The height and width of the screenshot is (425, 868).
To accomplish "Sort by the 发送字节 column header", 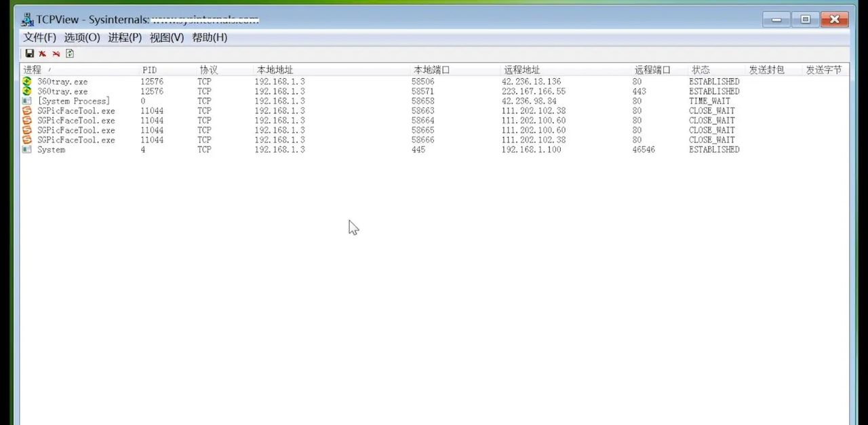I will 825,70.
